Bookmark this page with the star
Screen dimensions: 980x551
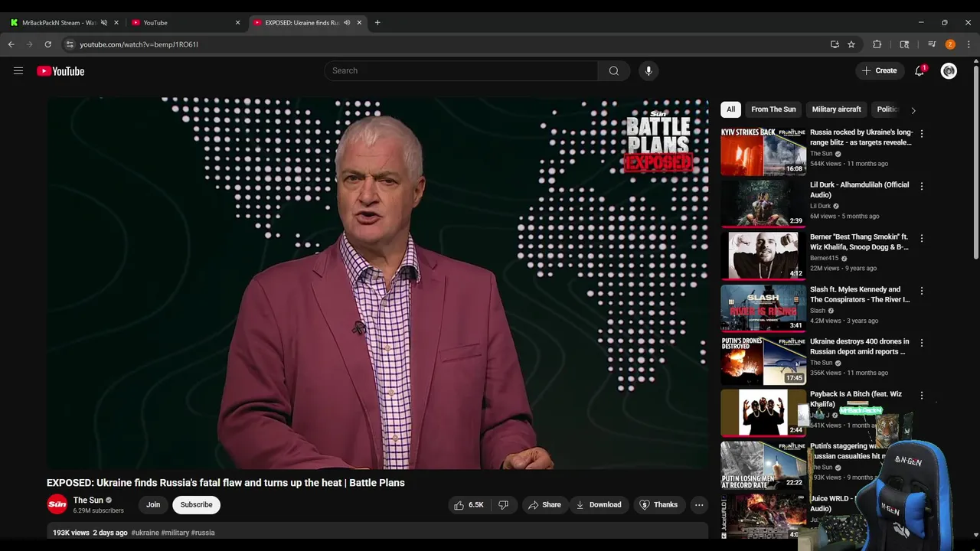pos(851,44)
